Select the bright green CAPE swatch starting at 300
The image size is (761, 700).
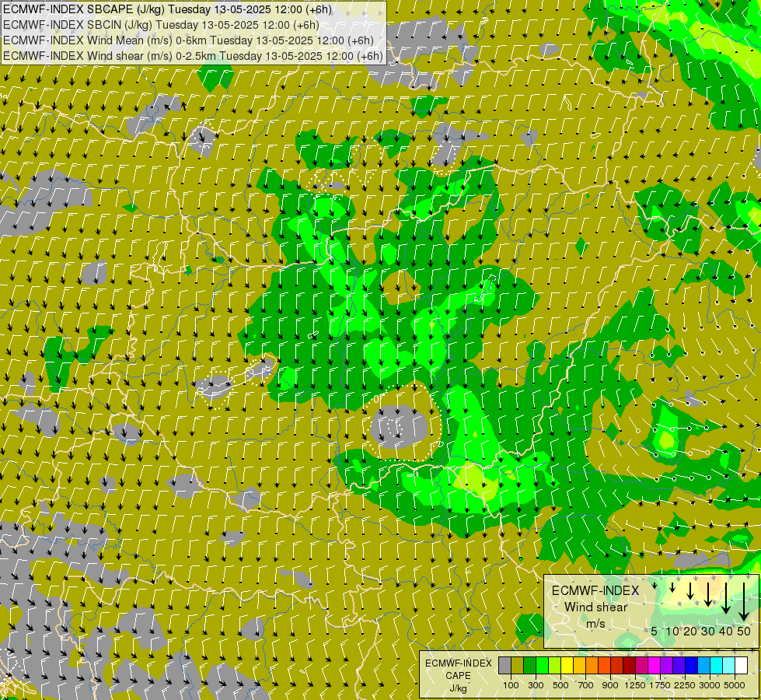click(x=542, y=666)
